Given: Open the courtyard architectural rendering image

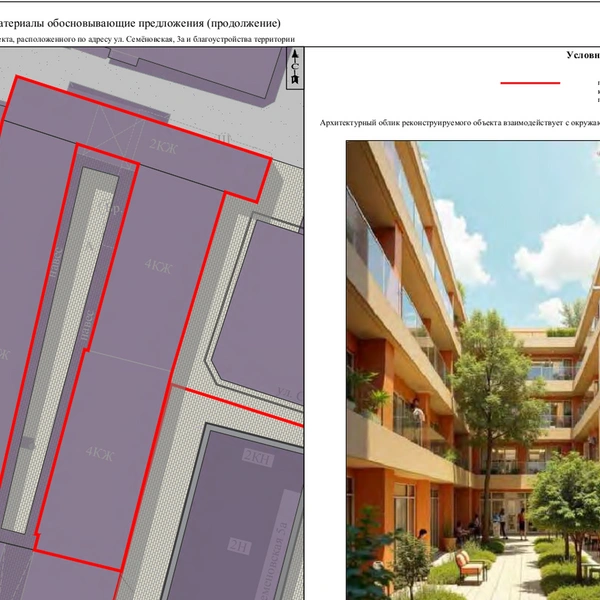Looking at the screenshot, I should tap(473, 370).
